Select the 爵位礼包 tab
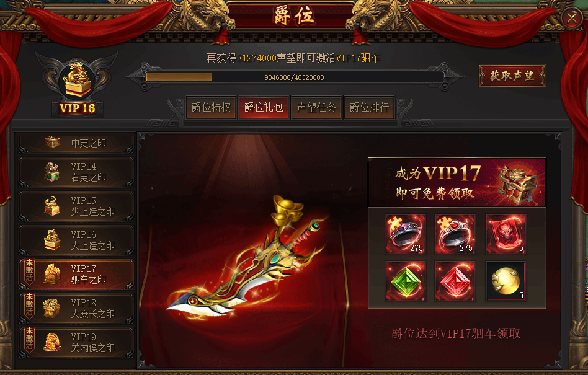The image size is (588, 375). click(x=264, y=107)
